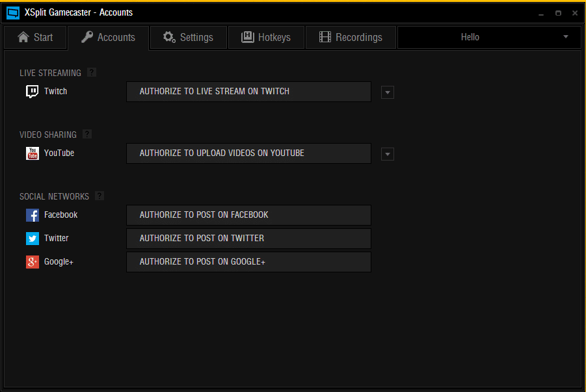Screen dimensions: 586x392
Task: Click the XSplit Gamecaster logo icon
Action: (13, 13)
